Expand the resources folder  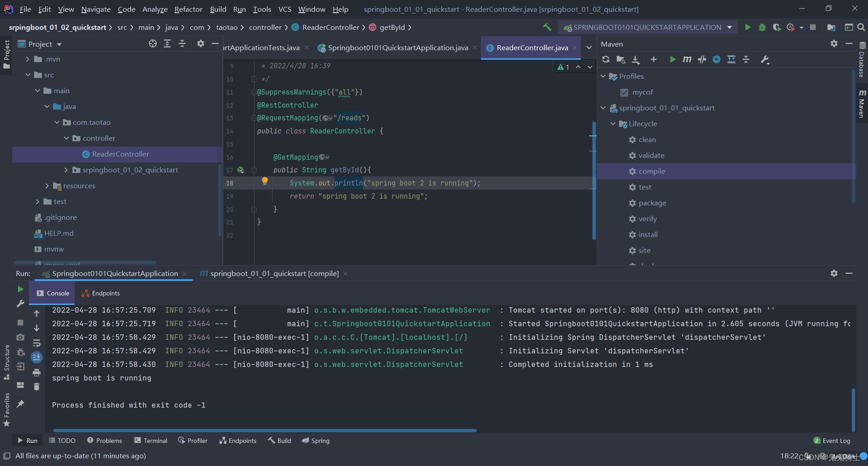(47, 186)
